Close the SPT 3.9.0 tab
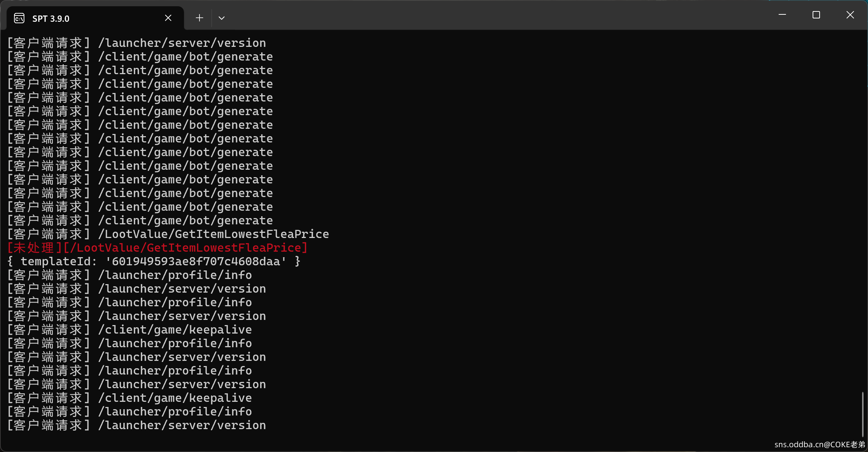 click(168, 18)
